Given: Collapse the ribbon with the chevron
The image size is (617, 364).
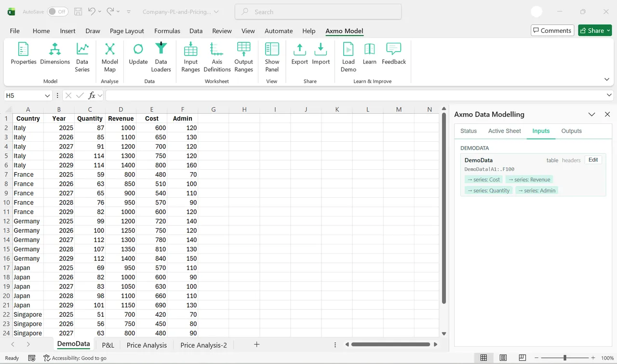Looking at the screenshot, I should pyautogui.click(x=607, y=80).
